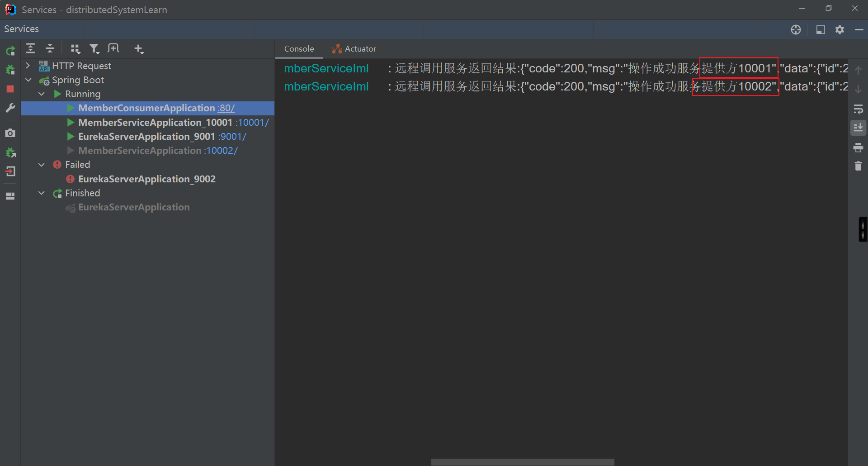Image resolution: width=868 pixels, height=466 pixels.
Task: Select EurekaServerApplication_9002 in Failed group
Action: pyautogui.click(x=146, y=179)
